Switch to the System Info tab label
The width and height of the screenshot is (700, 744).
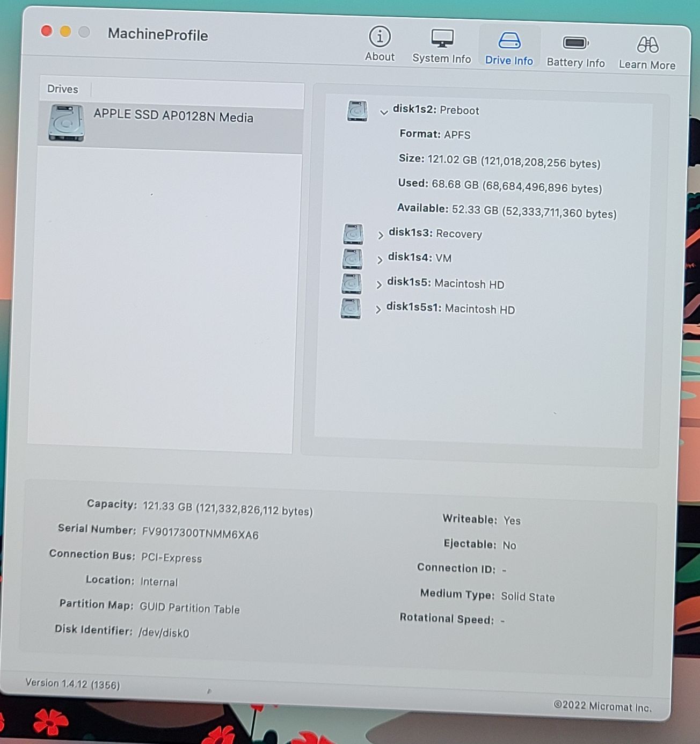click(x=441, y=59)
